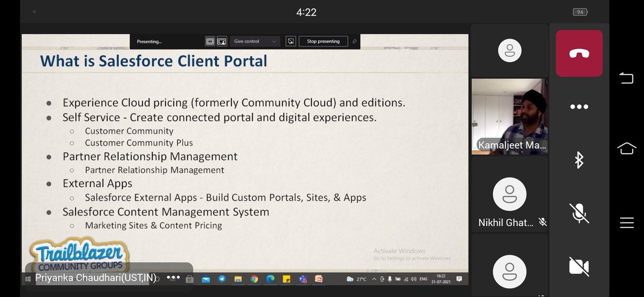Open Sticky Notes in shared taskbar
644x297 pixels.
click(x=287, y=279)
